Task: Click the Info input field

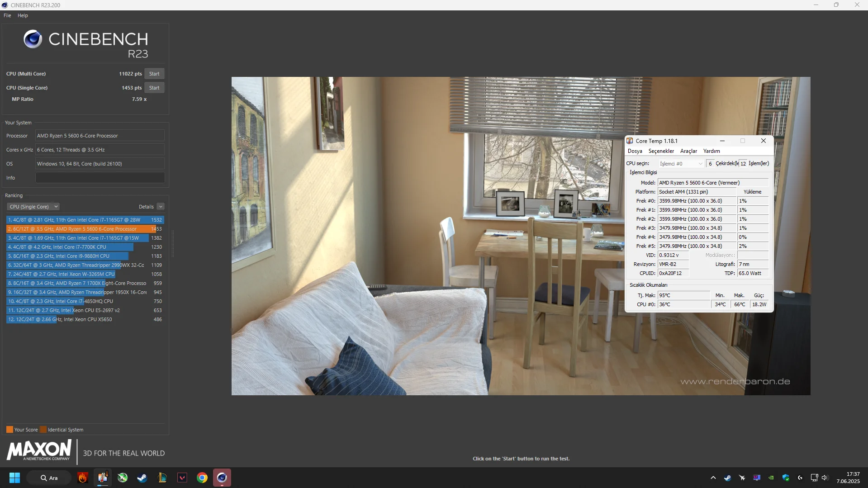Action: click(100, 178)
